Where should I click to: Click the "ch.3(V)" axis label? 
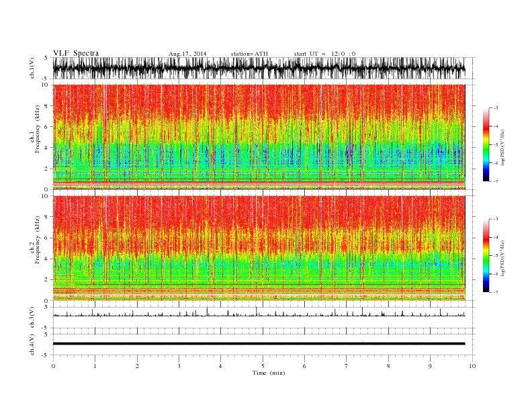pos(32,318)
